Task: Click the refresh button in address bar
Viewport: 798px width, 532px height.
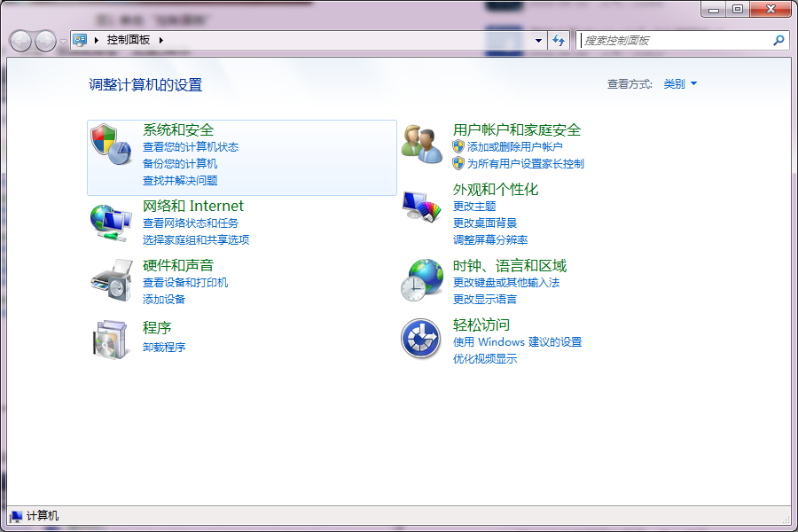Action: [x=559, y=40]
